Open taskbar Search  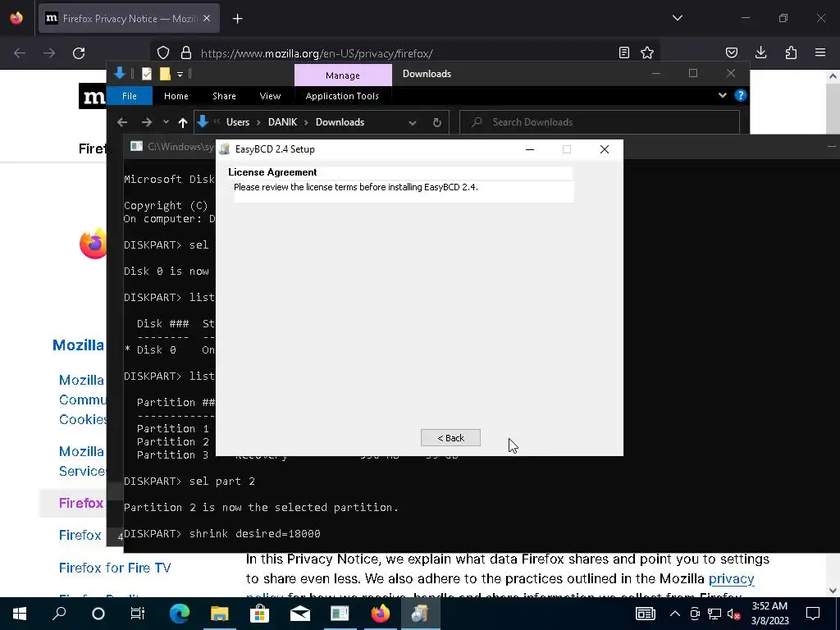tap(59, 614)
